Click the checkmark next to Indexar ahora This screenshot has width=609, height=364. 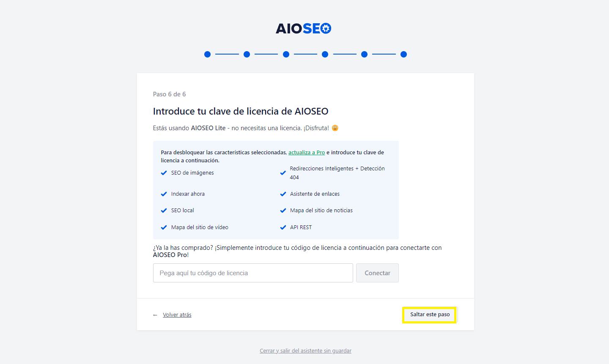click(164, 194)
